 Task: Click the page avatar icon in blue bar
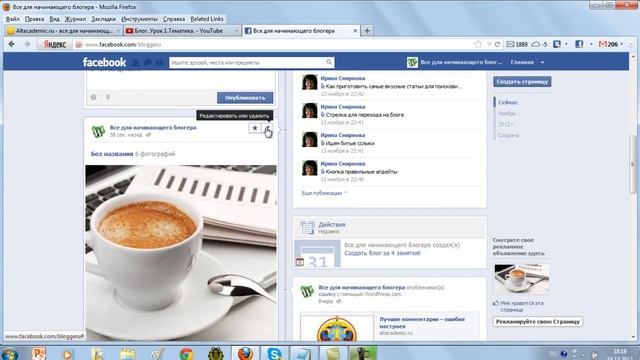(412, 62)
